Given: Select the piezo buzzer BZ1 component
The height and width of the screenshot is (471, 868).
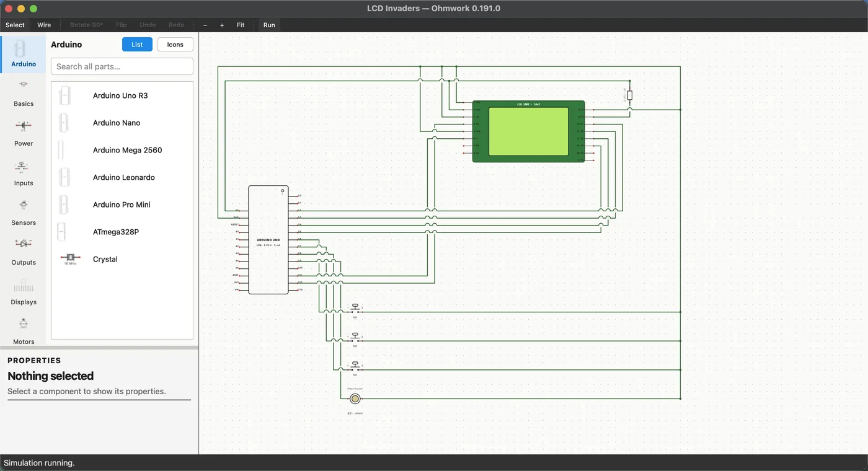Looking at the screenshot, I should pyautogui.click(x=355, y=398).
